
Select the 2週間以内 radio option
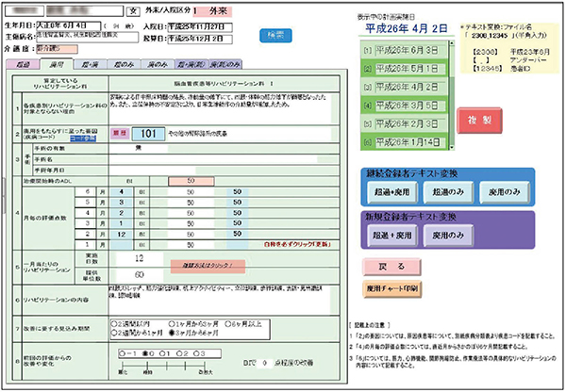[112, 321]
